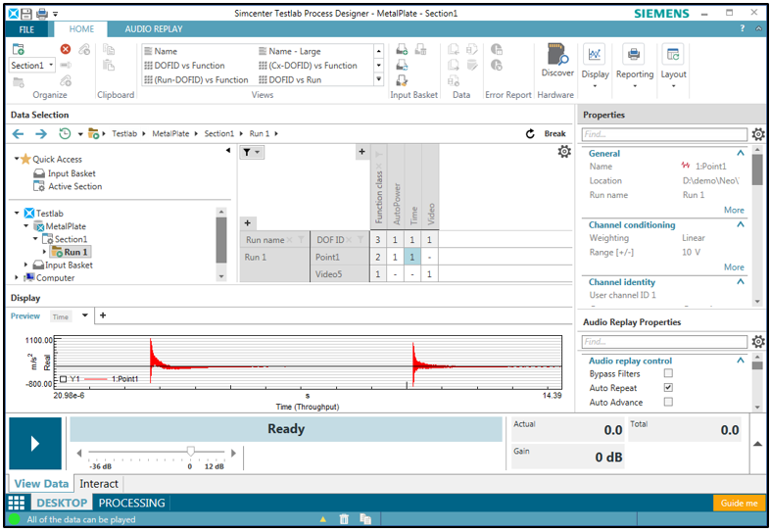Click the Reporting printer icon
The image size is (770, 532).
pos(634,56)
